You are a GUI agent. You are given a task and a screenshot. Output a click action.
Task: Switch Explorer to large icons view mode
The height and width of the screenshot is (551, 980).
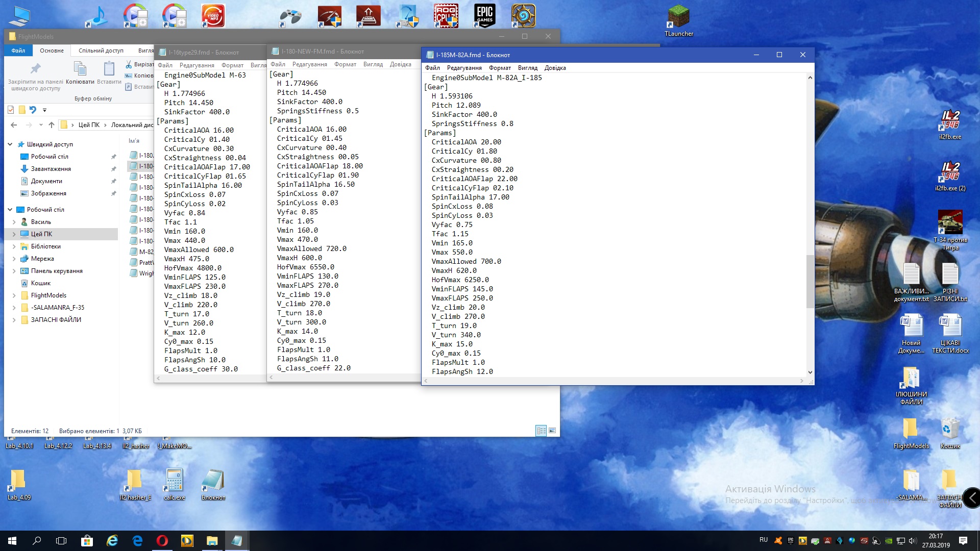[552, 431]
